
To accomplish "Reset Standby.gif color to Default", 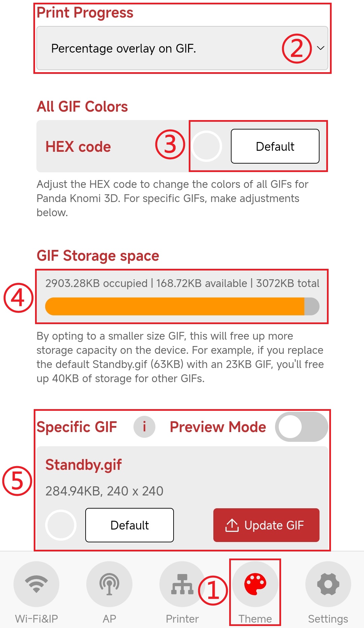I will coord(129,525).
